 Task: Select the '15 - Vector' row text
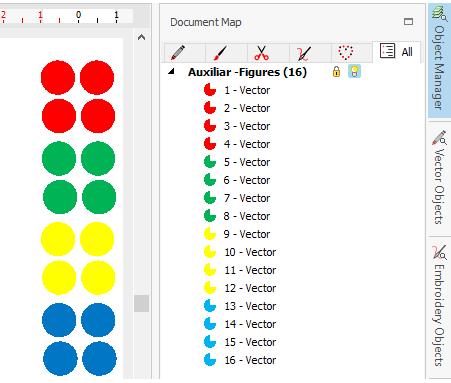pyautogui.click(x=250, y=342)
